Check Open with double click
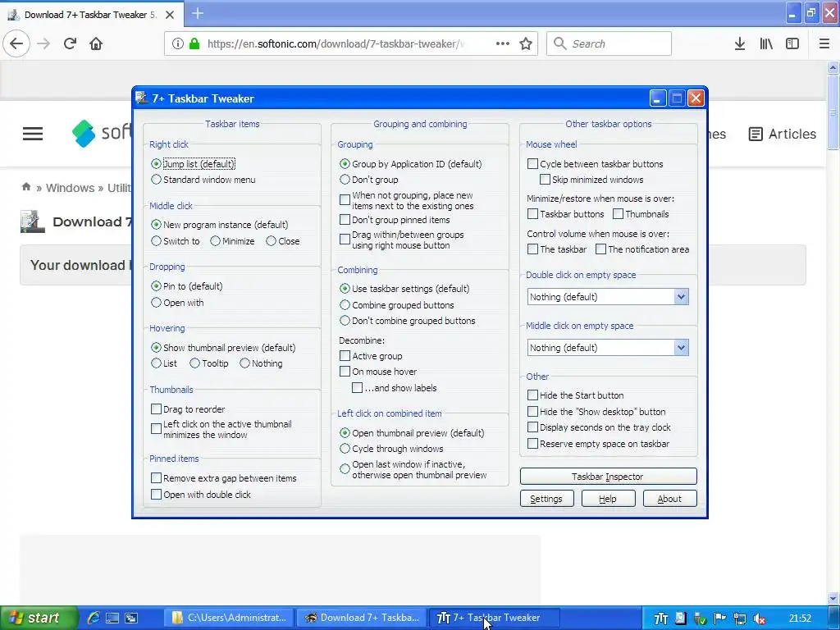The width and height of the screenshot is (840, 630). click(156, 495)
